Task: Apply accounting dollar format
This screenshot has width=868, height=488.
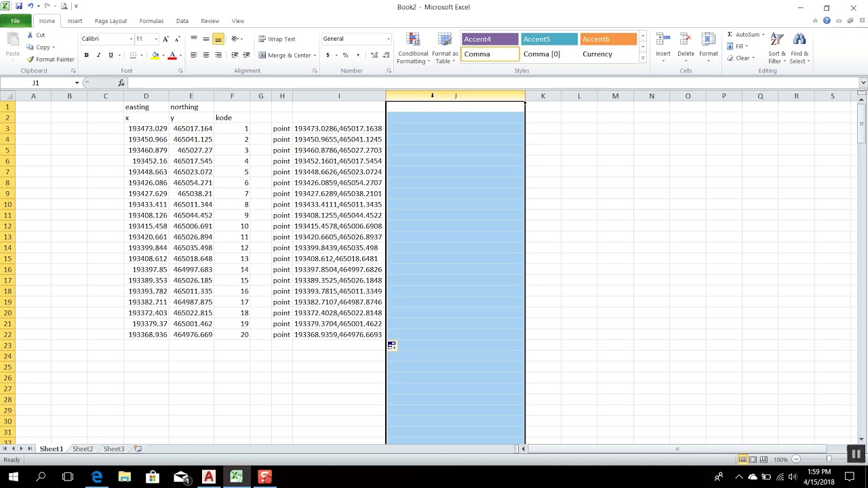Action: (328, 55)
